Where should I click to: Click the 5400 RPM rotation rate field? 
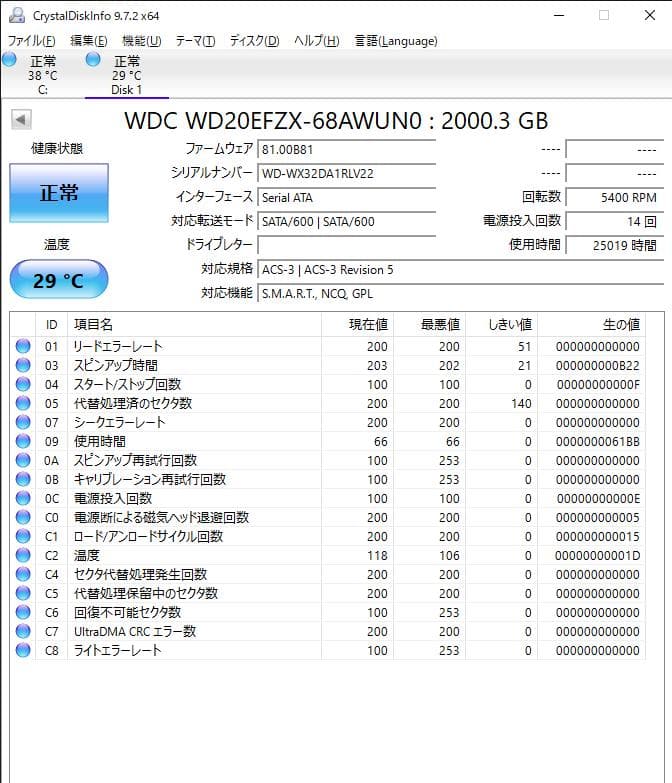(615, 197)
